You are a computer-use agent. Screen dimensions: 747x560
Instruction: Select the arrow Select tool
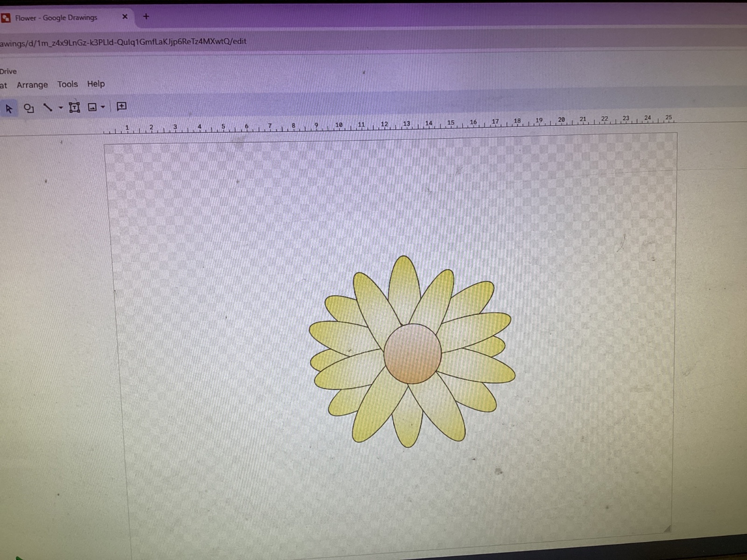point(8,109)
